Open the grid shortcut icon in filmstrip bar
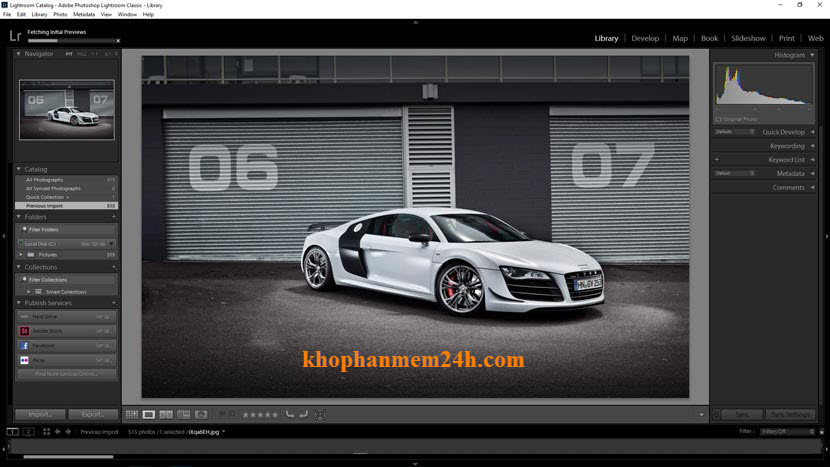Image resolution: width=830 pixels, height=467 pixels. tap(46, 432)
